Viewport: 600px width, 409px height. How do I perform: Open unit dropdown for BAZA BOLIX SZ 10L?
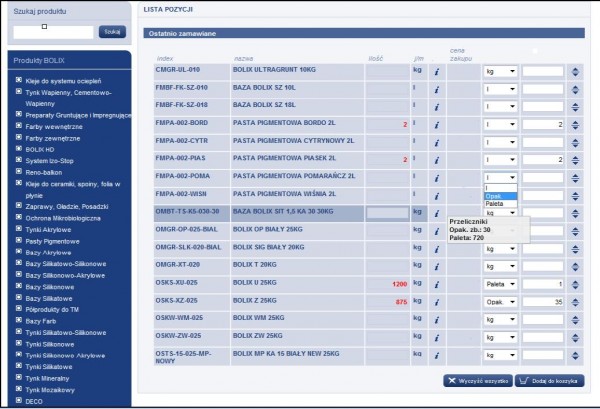(x=500, y=89)
